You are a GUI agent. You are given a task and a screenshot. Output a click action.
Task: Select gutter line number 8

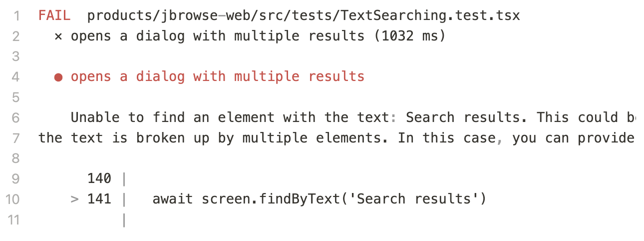[16, 158]
